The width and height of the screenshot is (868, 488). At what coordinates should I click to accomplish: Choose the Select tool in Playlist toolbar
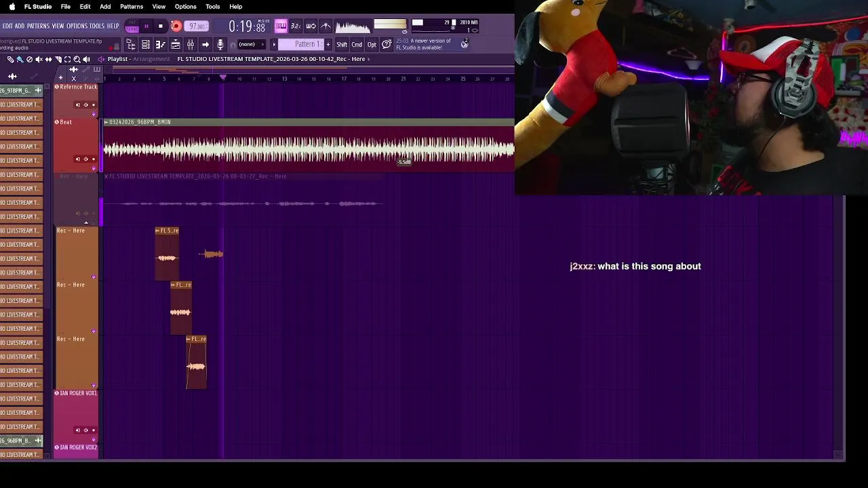click(67, 59)
